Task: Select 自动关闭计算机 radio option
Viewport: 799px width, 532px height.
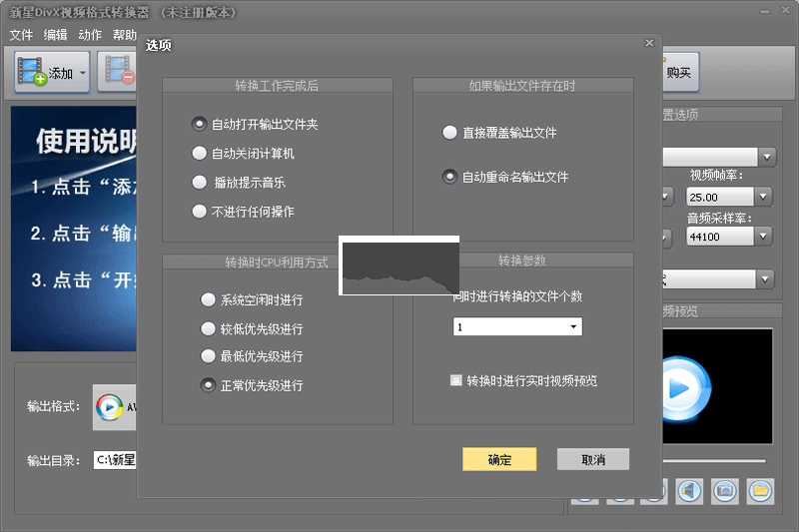Action: click(200, 154)
